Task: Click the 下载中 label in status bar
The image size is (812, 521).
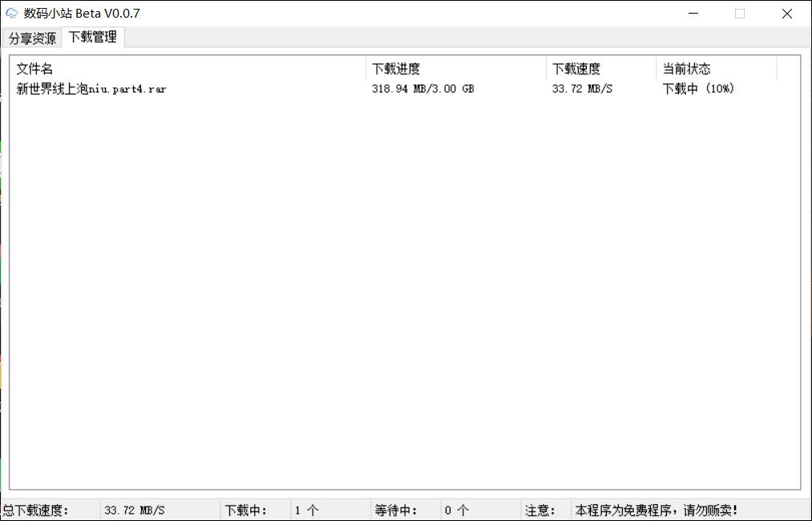Action: point(245,510)
